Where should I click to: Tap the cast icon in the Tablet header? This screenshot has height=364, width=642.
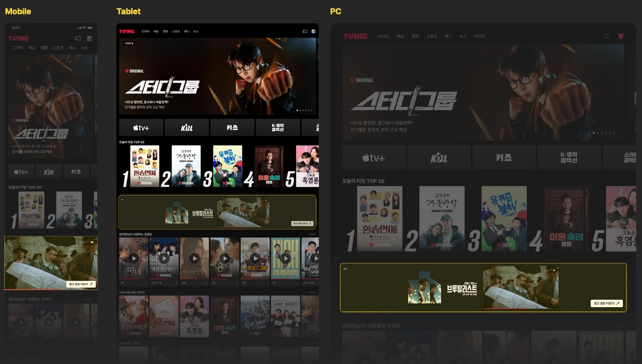305,31
